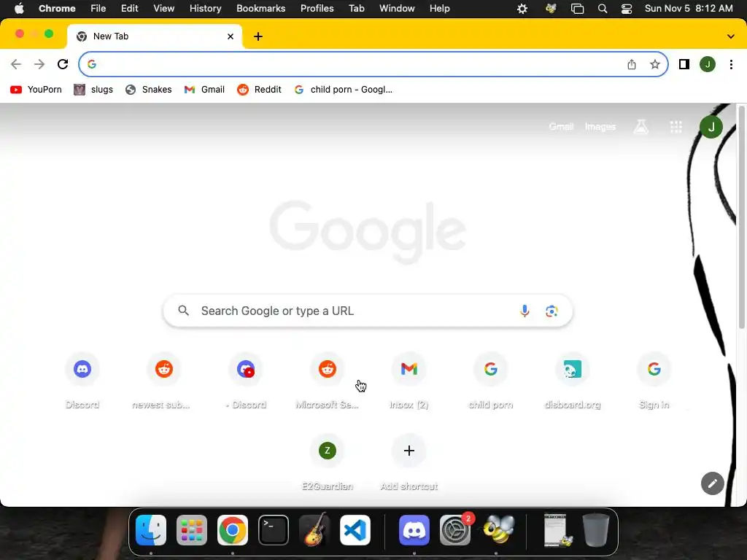Screen dimensions: 747x560
Task: Open the Help menu
Action: click(439, 9)
